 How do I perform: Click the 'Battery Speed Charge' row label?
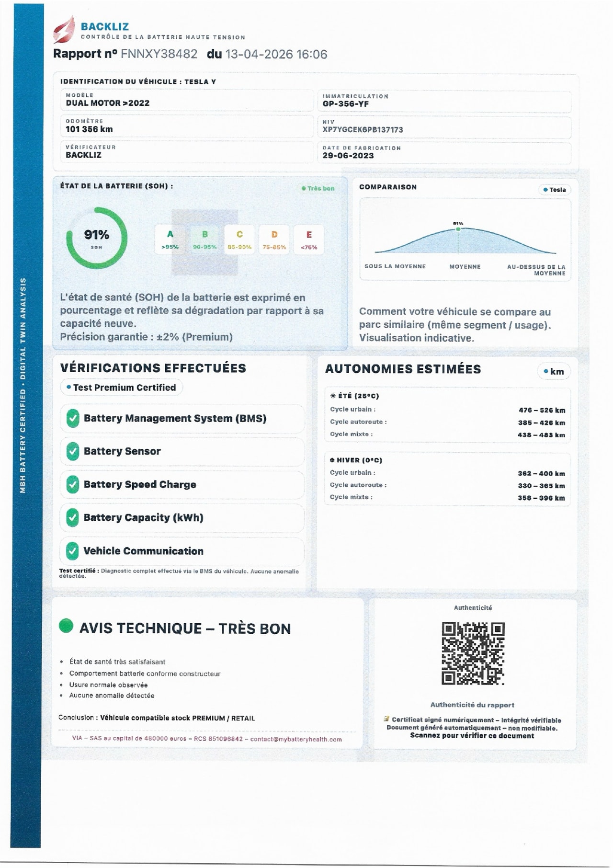pyautogui.click(x=140, y=484)
